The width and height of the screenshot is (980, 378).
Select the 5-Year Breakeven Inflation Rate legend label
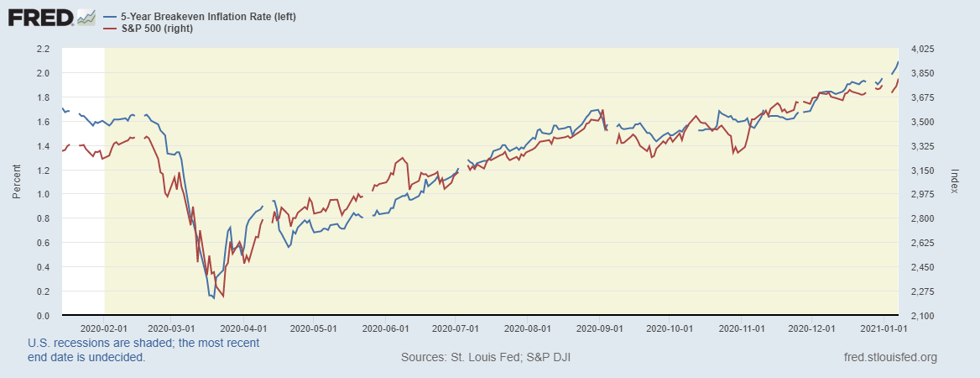click(x=208, y=17)
